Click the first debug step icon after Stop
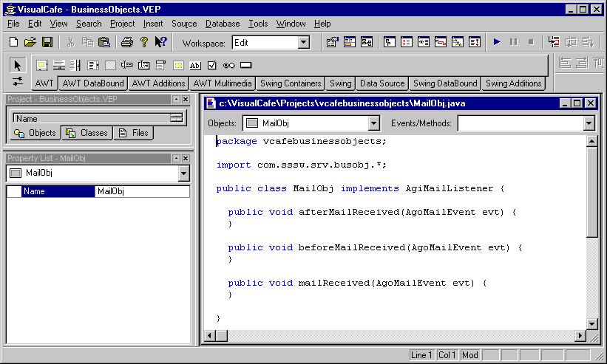The width and height of the screenshot is (607, 364). click(554, 42)
